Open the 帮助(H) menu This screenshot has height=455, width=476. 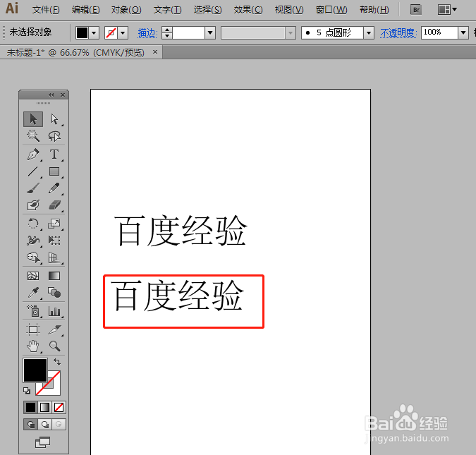(374, 10)
